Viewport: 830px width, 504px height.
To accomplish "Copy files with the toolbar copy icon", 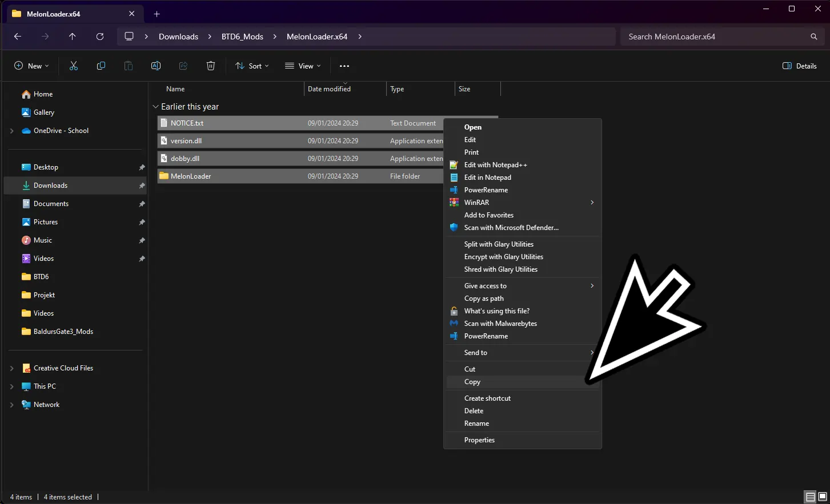I will pyautogui.click(x=101, y=66).
